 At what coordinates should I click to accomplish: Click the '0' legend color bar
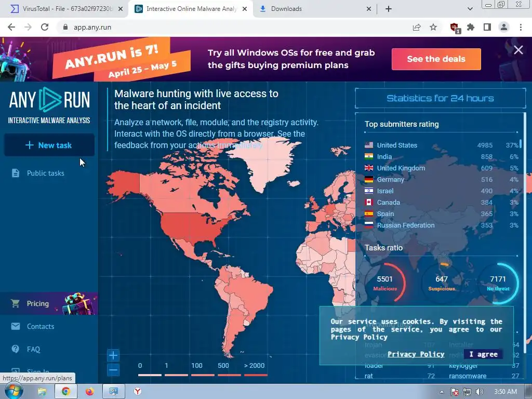coord(150,375)
